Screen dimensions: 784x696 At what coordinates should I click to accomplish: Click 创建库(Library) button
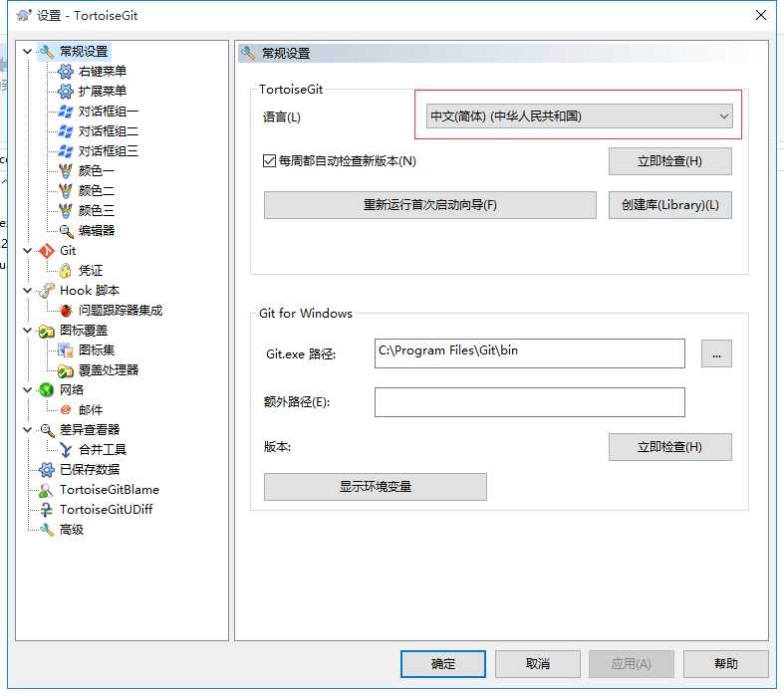tap(670, 205)
